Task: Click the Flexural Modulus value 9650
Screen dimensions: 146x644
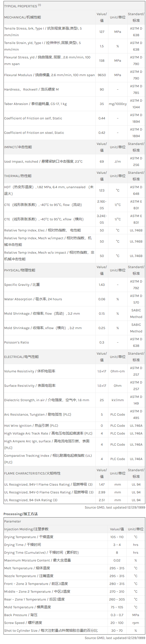Action: 102,75
